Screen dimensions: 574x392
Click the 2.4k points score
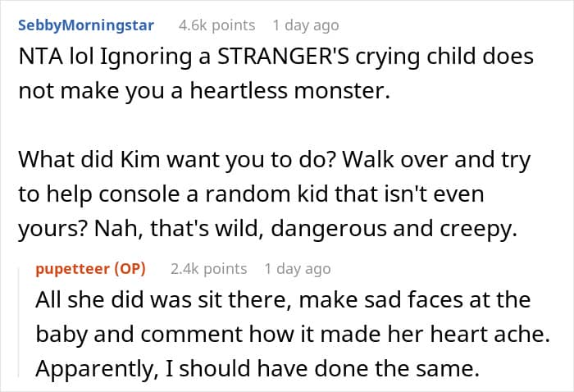pos(208,268)
